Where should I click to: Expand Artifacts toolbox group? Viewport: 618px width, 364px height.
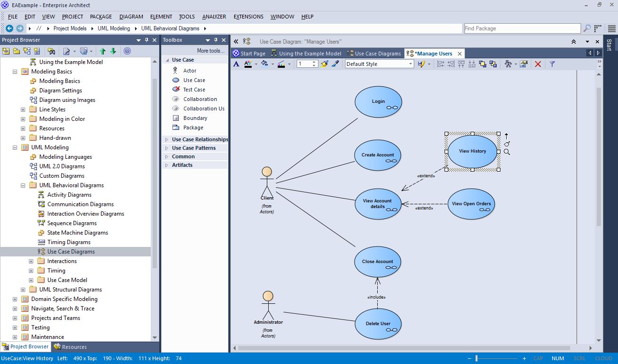pos(167,165)
